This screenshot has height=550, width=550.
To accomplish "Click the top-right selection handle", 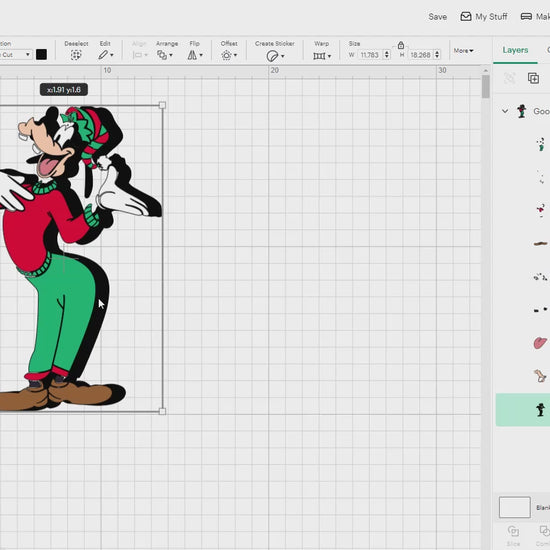I will [x=162, y=105].
